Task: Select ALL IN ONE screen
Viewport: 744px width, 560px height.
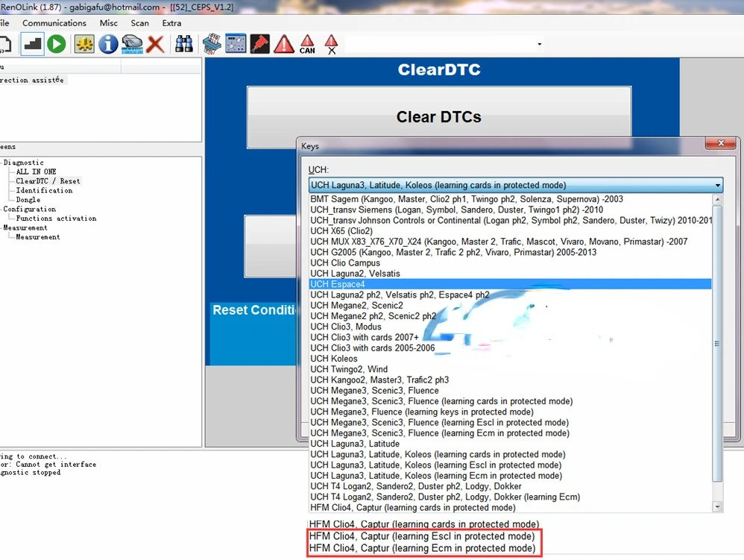Action: [36, 172]
